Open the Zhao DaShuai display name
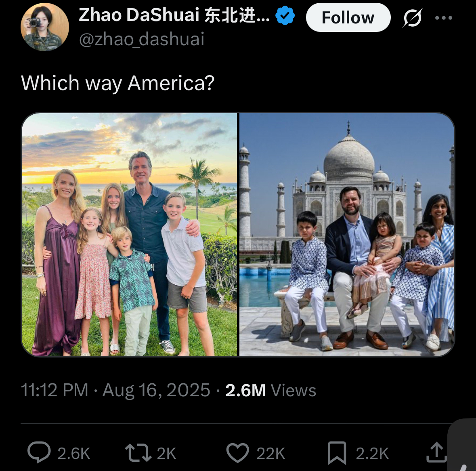Image resolution: width=476 pixels, height=471 pixels. point(174,15)
